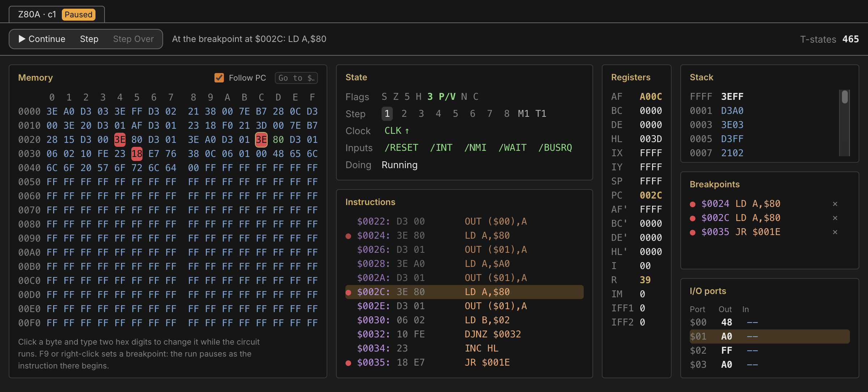Select the highlighted I/O port $01 row
The height and width of the screenshot is (392, 868).
770,336
